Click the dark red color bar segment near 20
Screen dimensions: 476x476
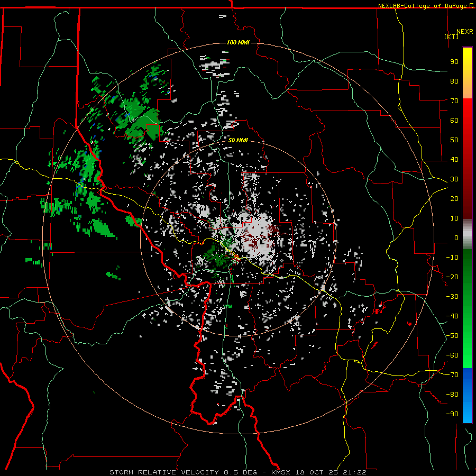467,199
